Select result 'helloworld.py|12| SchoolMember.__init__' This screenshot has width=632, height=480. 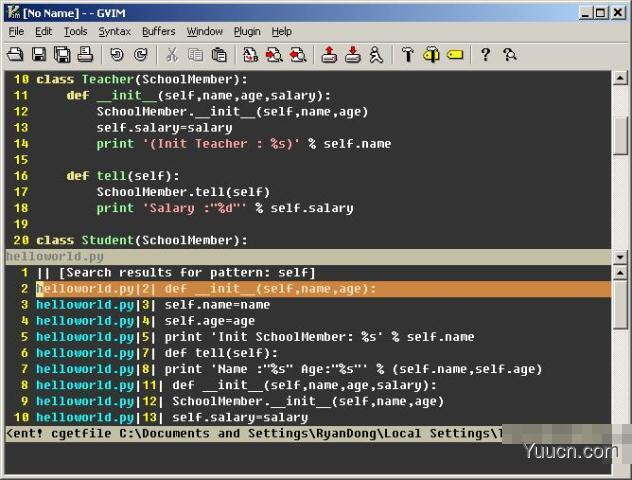308,401
